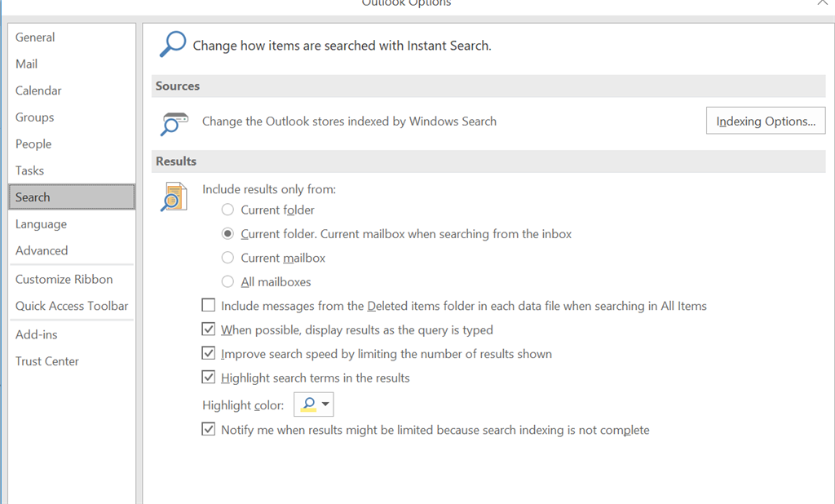Viewport: 835px width, 504px height.
Task: Click the Results document search icon
Action: tap(175, 197)
